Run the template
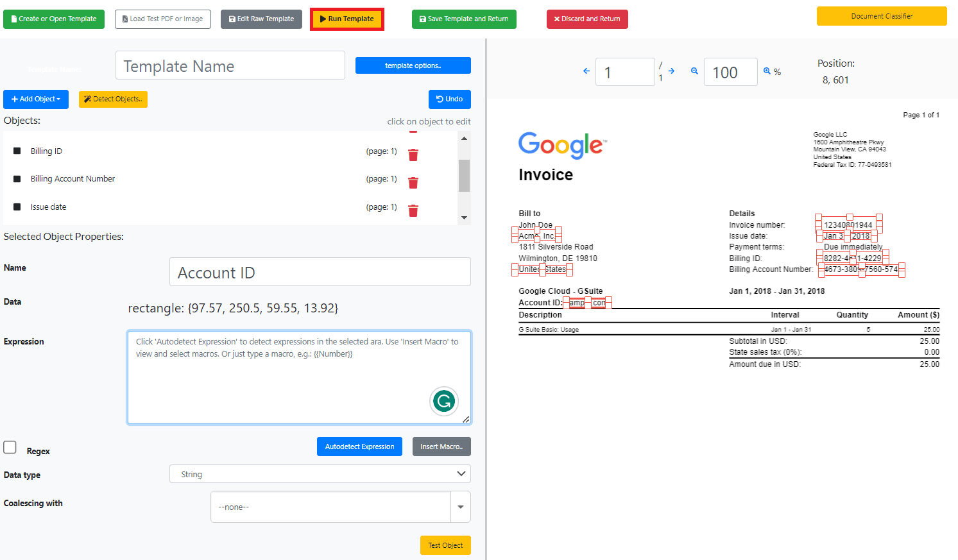Viewport: 958px width, 560px height. pyautogui.click(x=346, y=19)
